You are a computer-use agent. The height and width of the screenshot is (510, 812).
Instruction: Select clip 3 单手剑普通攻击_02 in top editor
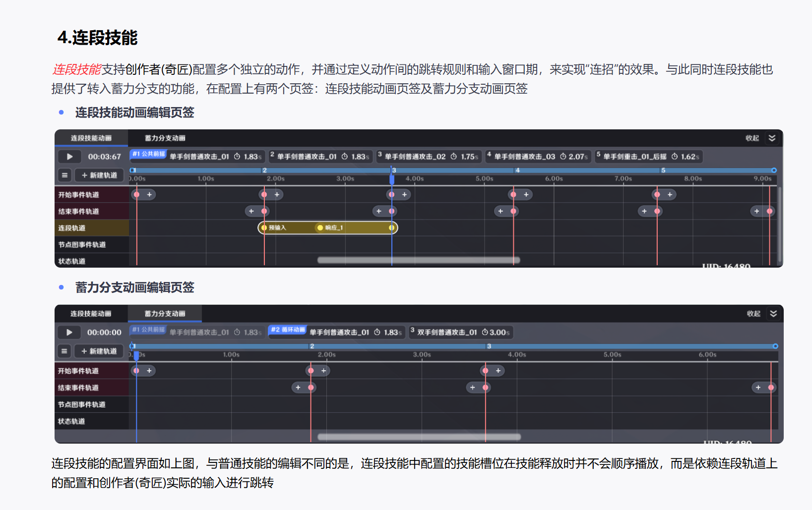tap(428, 157)
